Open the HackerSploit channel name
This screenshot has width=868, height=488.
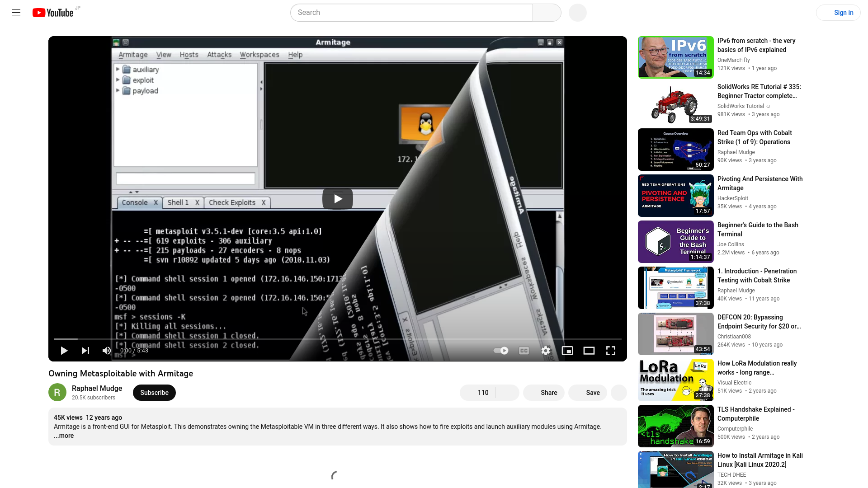click(x=732, y=198)
